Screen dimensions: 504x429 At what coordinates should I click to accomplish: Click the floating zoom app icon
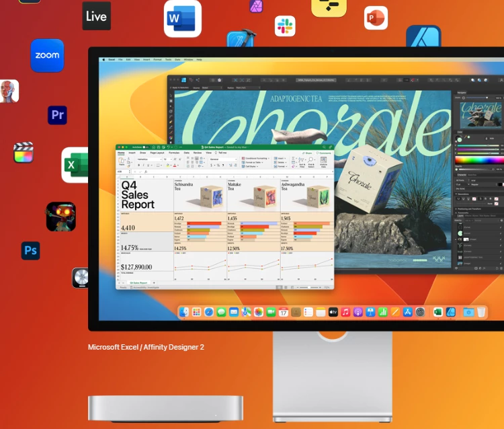click(x=47, y=55)
